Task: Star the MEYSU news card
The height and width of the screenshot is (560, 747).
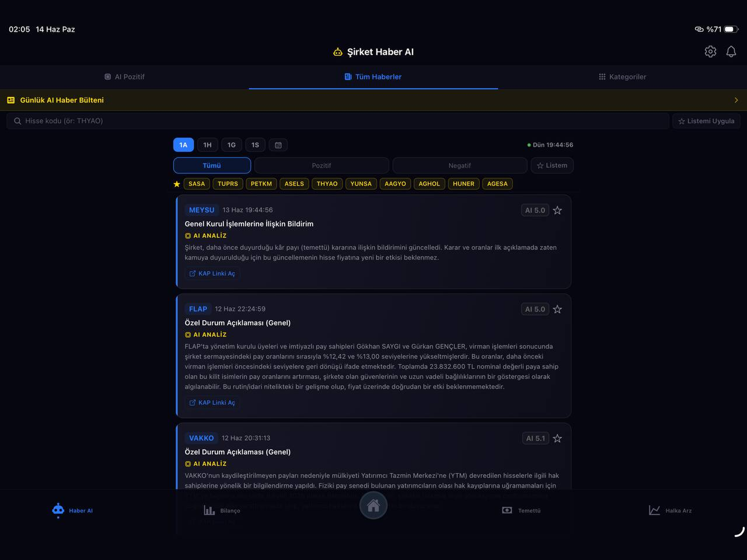Action: coord(557,211)
